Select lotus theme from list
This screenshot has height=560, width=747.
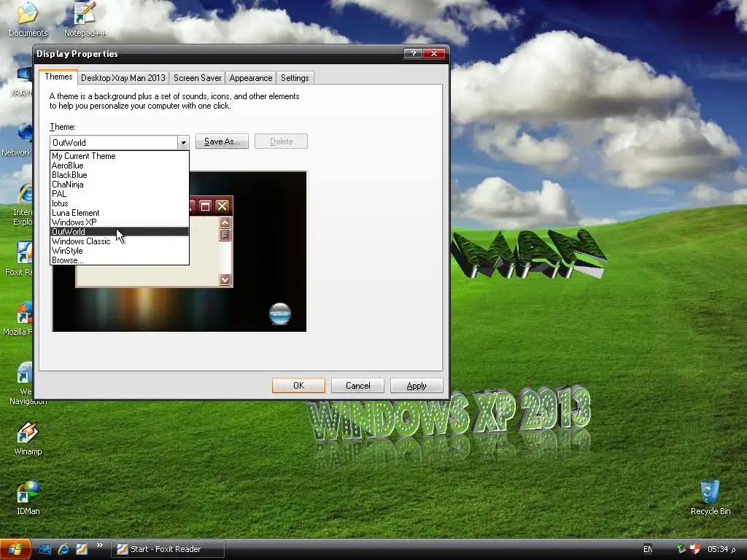120,203
